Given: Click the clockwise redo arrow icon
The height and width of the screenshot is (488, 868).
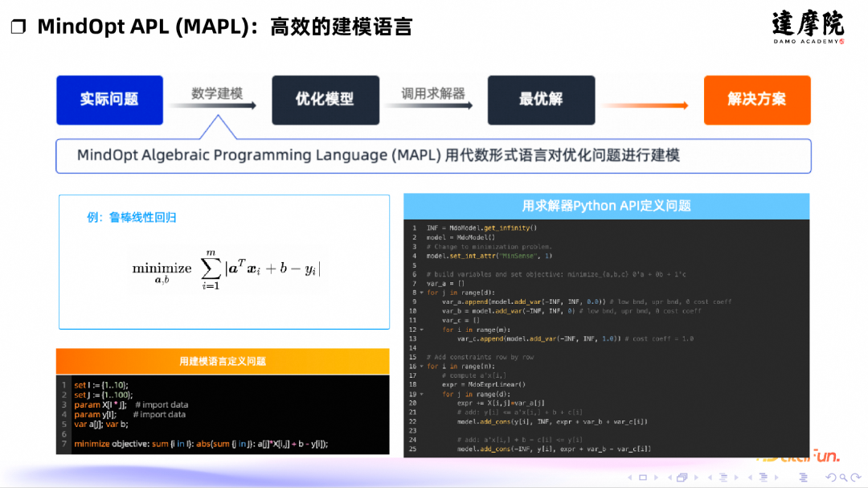Looking at the screenshot, I should (854, 477).
